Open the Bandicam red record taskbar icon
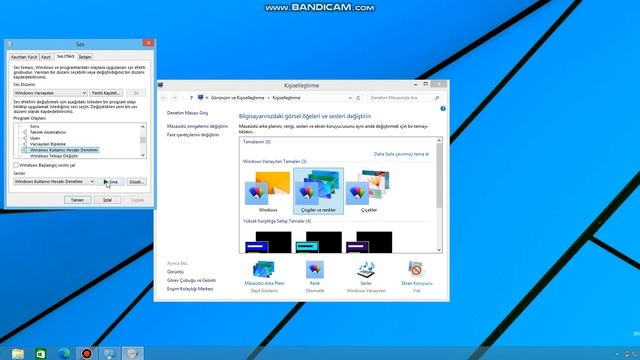The image size is (640, 360). pos(87,353)
